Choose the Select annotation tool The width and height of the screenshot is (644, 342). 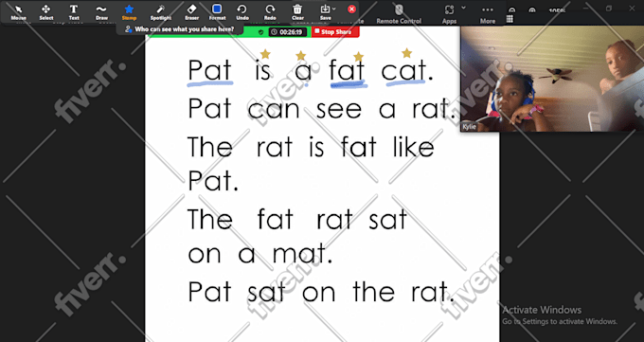click(x=46, y=12)
